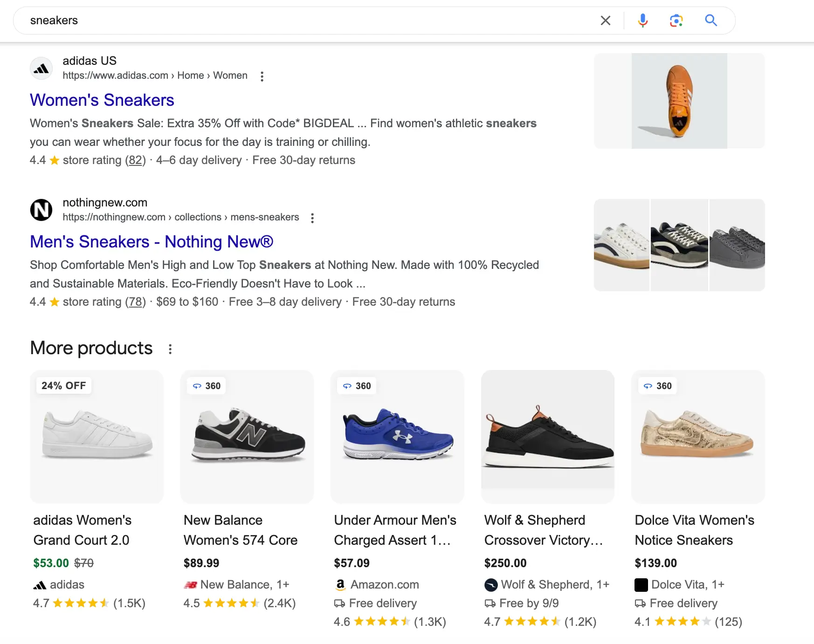814x644 pixels.
Task: Open More products options menu
Action: [x=170, y=349]
